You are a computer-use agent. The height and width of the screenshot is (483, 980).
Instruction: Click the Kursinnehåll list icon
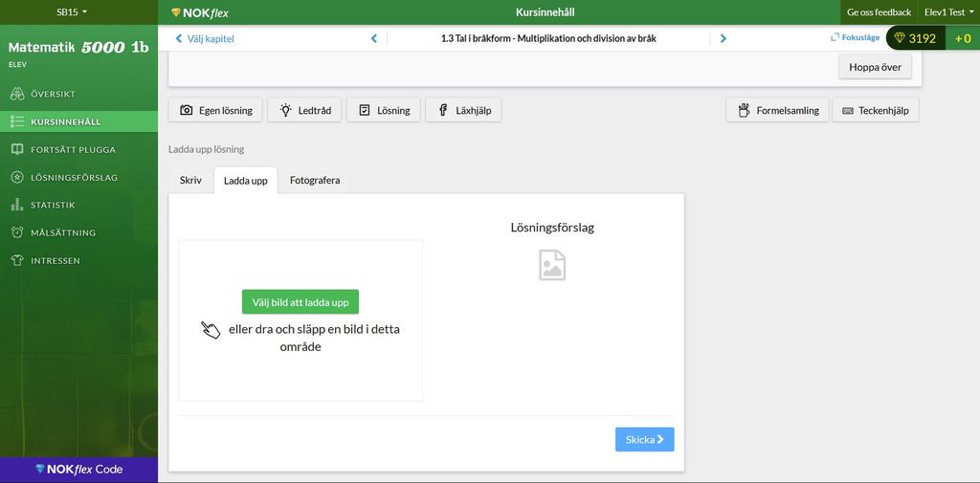click(x=17, y=121)
